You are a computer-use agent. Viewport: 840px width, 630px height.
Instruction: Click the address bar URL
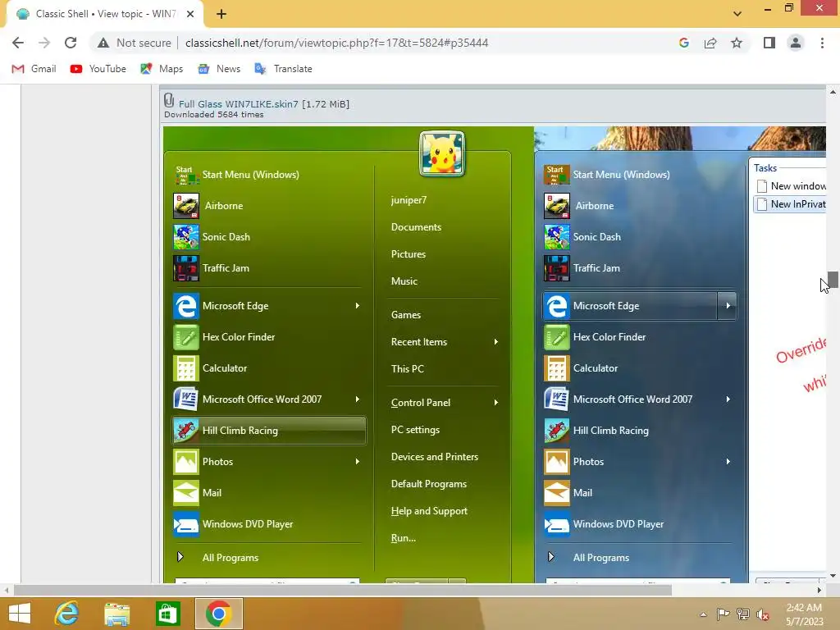click(336, 43)
